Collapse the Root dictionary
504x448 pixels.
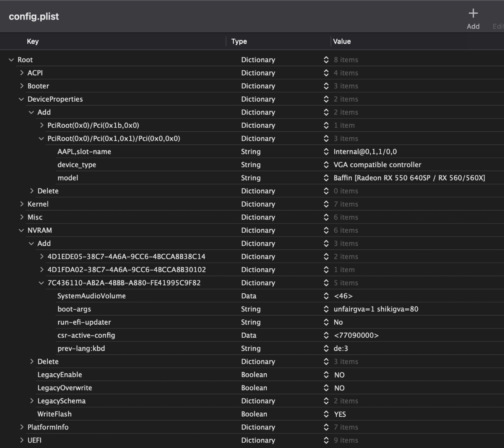[x=11, y=60]
